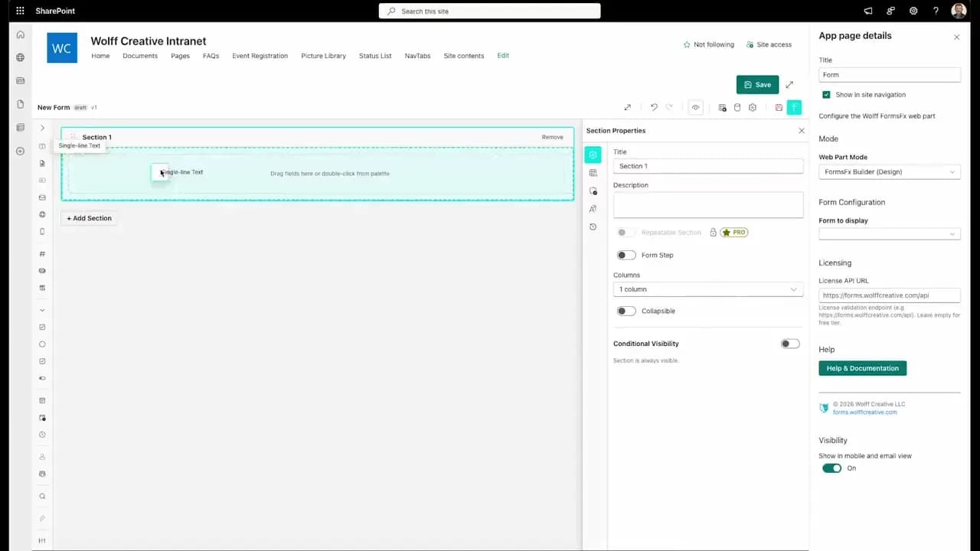The image size is (980, 551).
Task: Enable the Form Step toggle
Action: pyautogui.click(x=626, y=255)
